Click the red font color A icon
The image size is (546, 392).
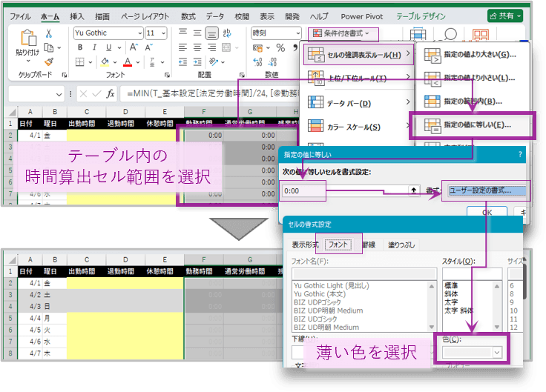point(128,62)
